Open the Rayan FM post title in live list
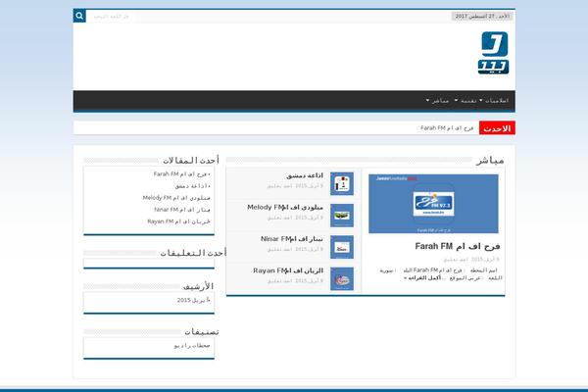Viewport: 588px width, 392px height. click(x=288, y=270)
